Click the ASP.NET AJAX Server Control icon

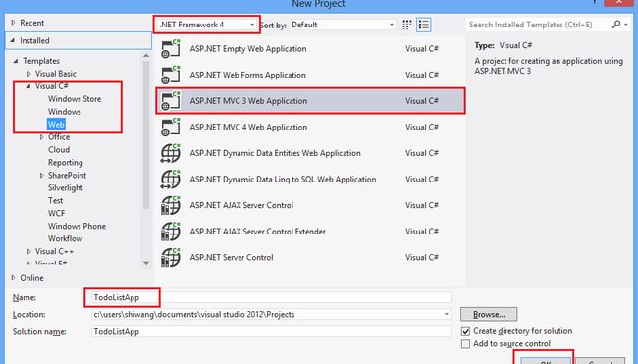point(171,205)
